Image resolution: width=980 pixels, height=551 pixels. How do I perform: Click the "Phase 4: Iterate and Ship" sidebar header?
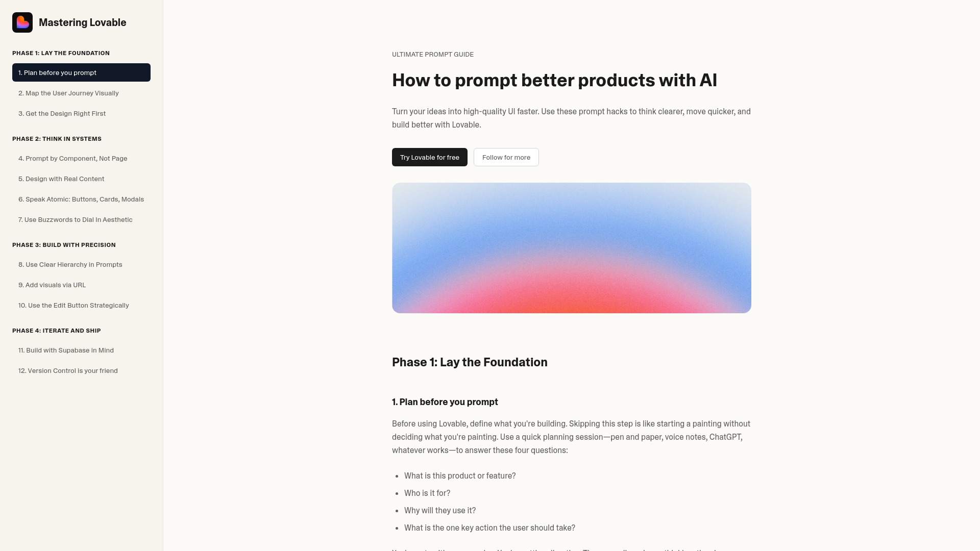tap(56, 331)
